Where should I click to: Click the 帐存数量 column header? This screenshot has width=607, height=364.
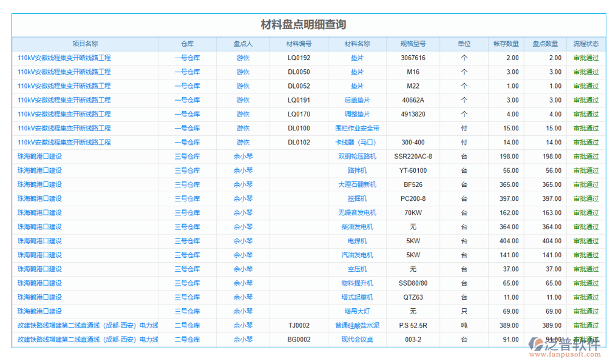pos(507,43)
